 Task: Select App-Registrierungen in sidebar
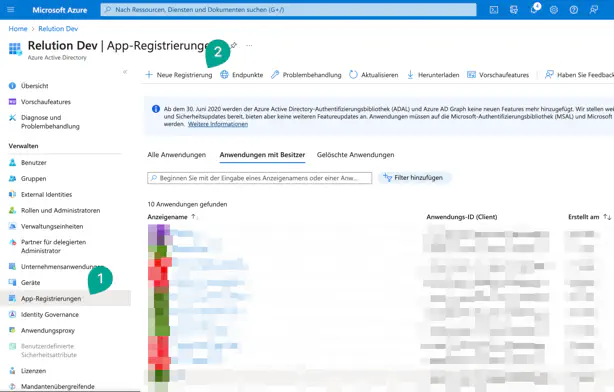(x=65, y=298)
